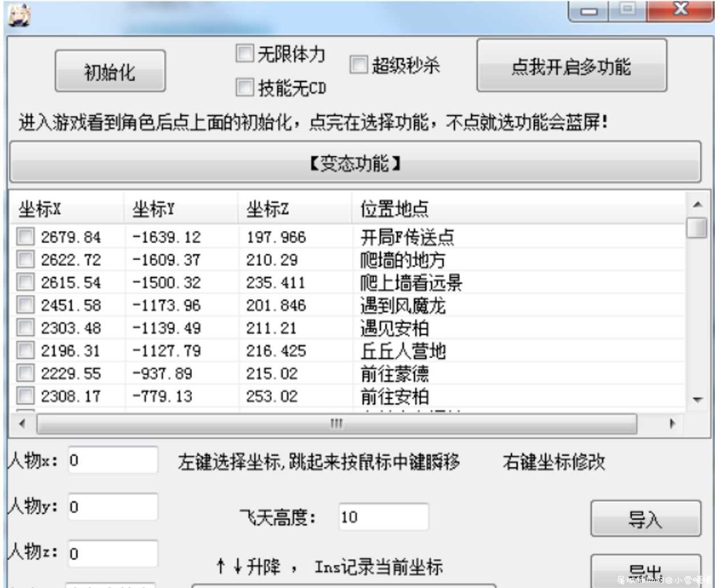Click the horizontal scroll left arrow
The width and height of the screenshot is (715, 588).
[x=22, y=423]
